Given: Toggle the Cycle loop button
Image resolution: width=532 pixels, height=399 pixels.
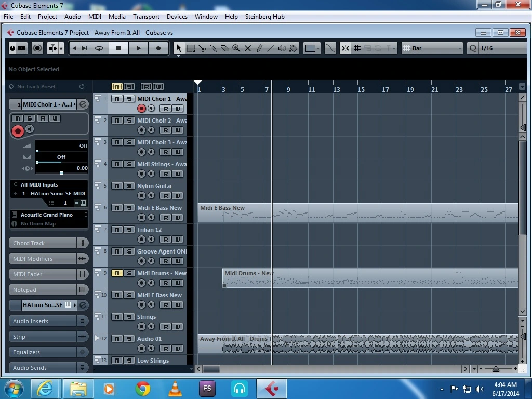Looking at the screenshot, I should (x=99, y=48).
